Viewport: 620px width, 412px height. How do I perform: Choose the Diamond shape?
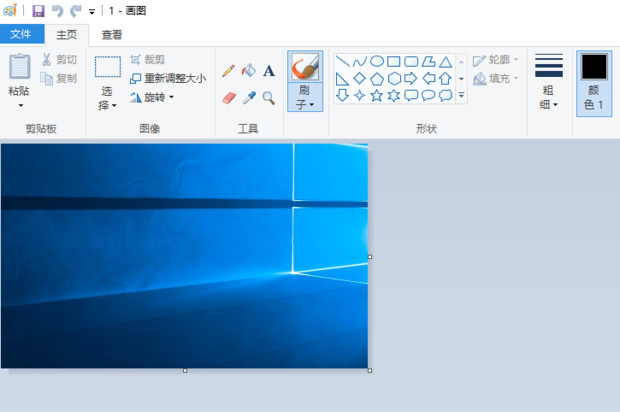coord(359,78)
